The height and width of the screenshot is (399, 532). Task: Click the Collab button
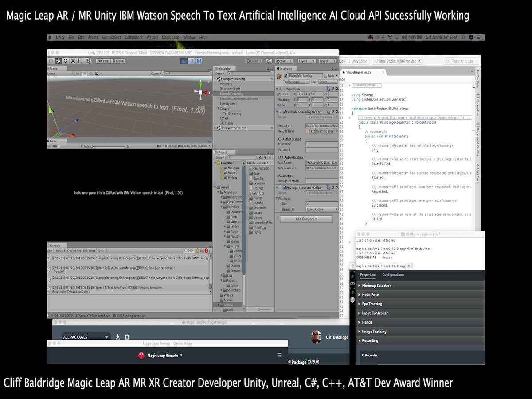(254, 61)
